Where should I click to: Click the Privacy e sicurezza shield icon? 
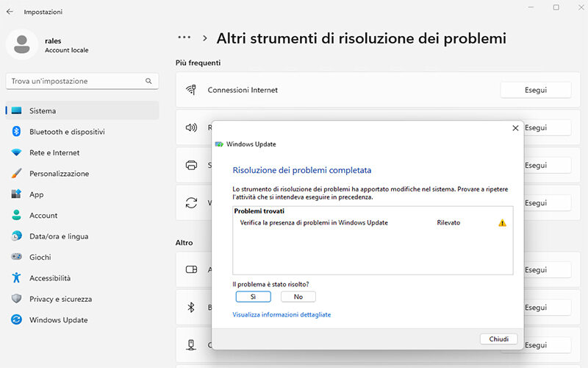click(x=16, y=299)
